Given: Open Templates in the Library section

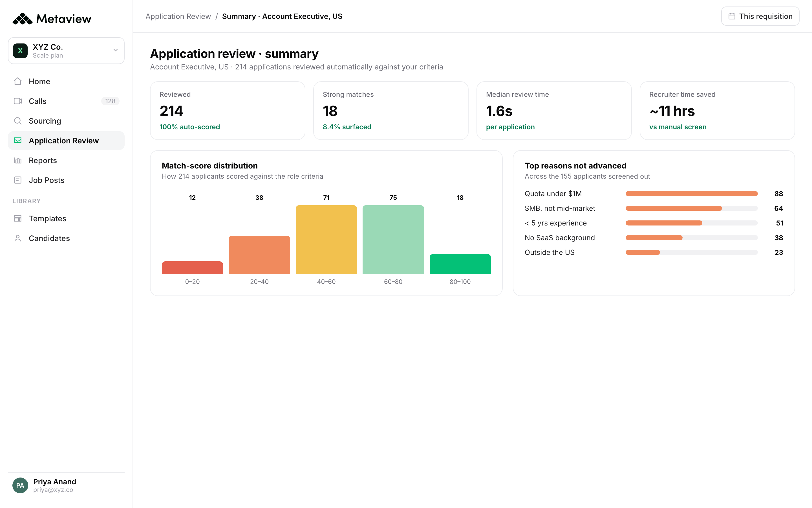Looking at the screenshot, I should pos(66,218).
